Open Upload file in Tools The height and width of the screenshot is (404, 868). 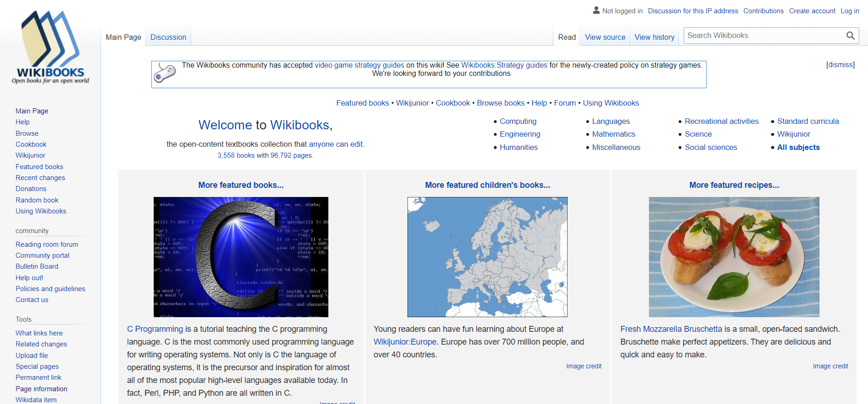pyautogui.click(x=32, y=356)
